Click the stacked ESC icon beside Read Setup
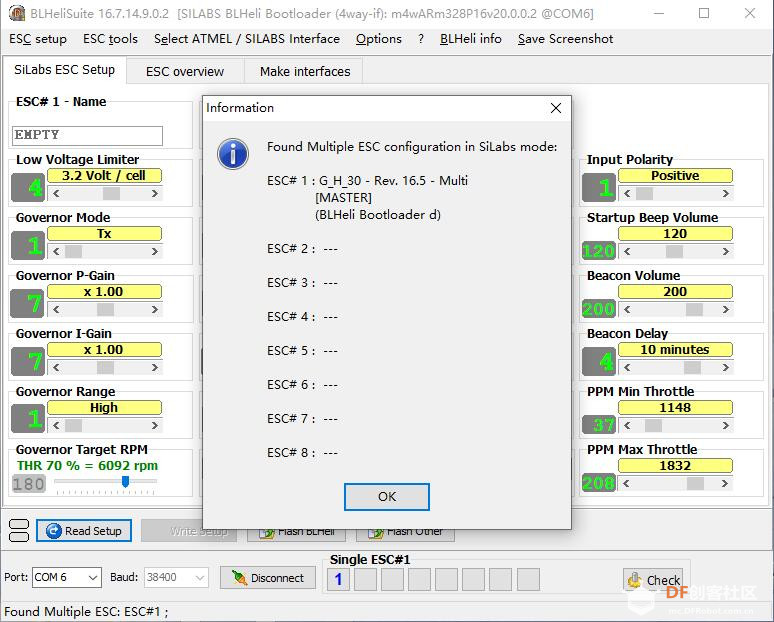Image resolution: width=774 pixels, height=622 pixels. (19, 531)
